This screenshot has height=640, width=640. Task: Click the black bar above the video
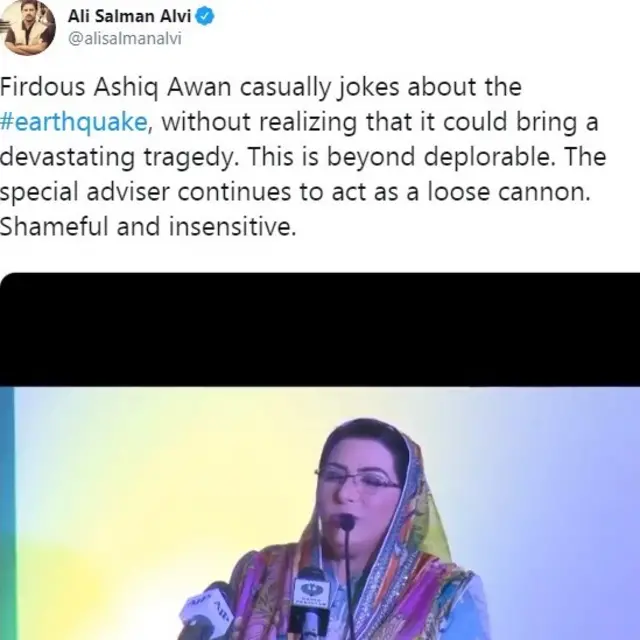[320, 330]
